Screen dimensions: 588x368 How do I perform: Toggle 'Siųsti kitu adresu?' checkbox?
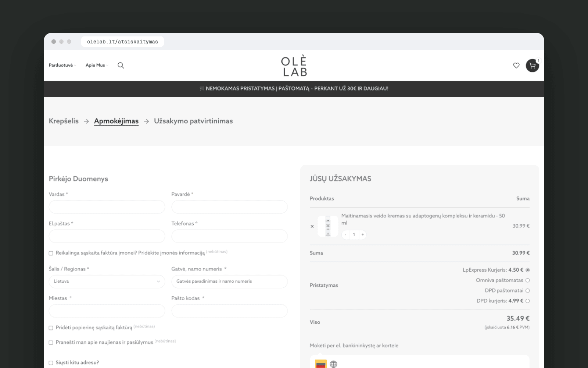click(51, 363)
